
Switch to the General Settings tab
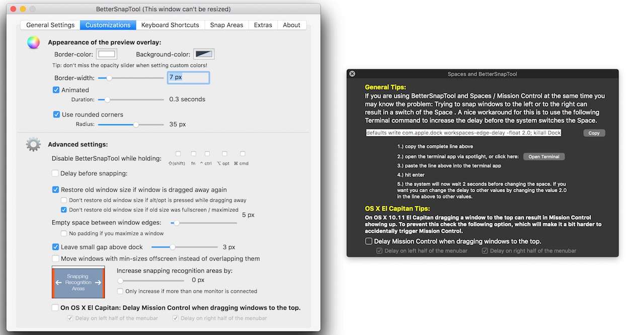click(x=50, y=25)
